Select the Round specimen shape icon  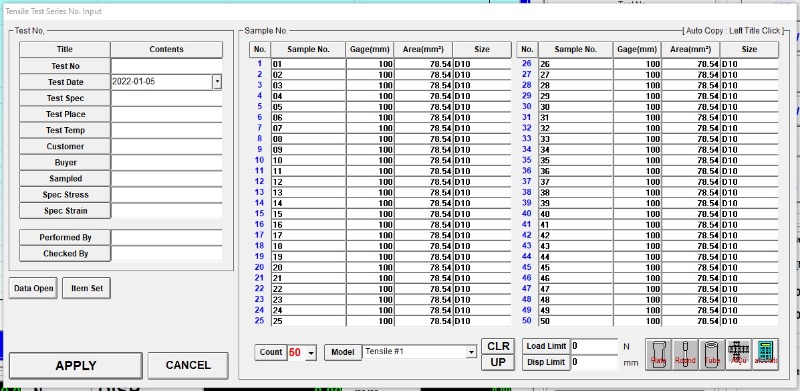point(685,354)
